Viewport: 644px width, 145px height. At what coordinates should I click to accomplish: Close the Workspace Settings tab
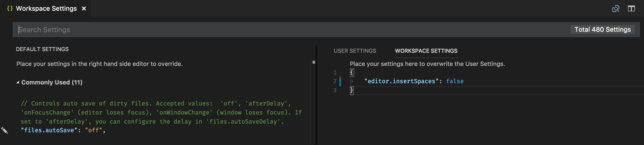click(84, 8)
